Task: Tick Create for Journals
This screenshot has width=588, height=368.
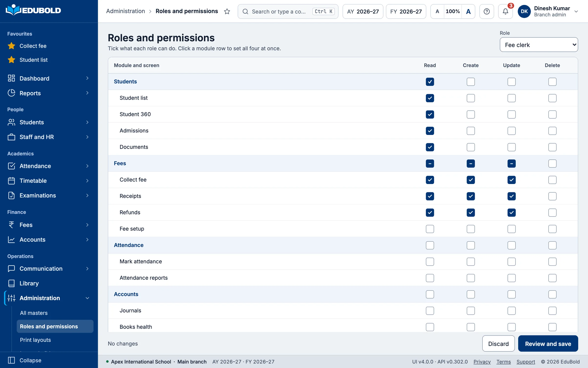Action: click(471, 311)
